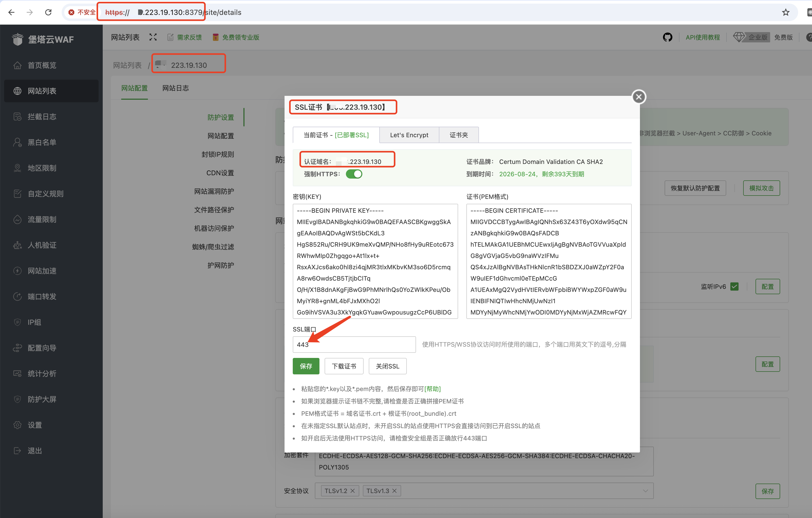Bookmark page with the star icon

click(786, 13)
